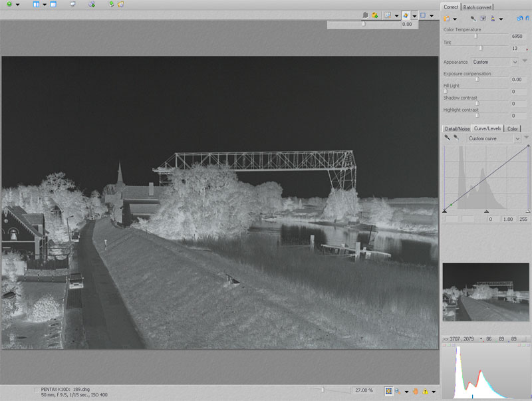Open the Detail/Noise tab
Viewport: 532px width, 401px height.
click(457, 128)
